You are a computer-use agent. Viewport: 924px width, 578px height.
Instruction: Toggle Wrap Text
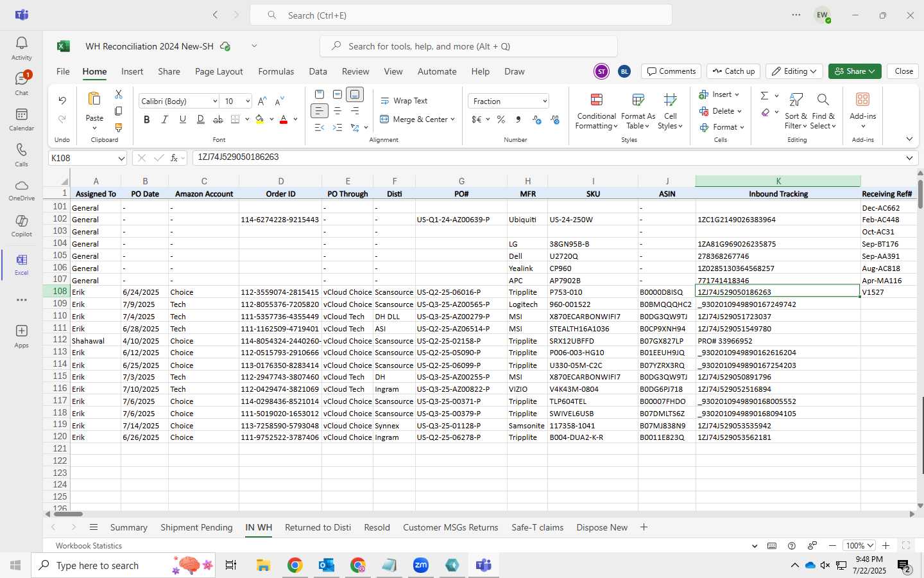(404, 101)
